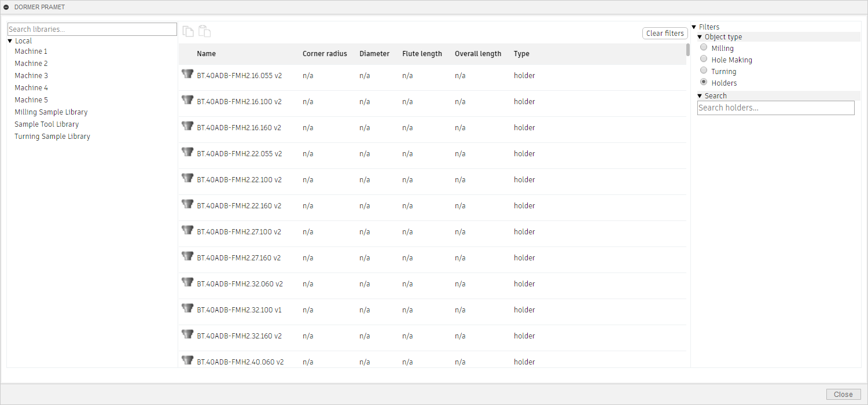Click holder icon for BT.40ADB-FMH2.16.055 v2
Screen dimensions: 868x405
(187, 73)
